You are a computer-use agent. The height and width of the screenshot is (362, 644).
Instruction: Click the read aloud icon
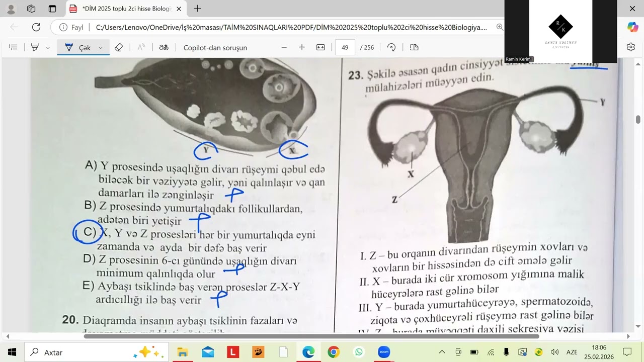click(141, 47)
